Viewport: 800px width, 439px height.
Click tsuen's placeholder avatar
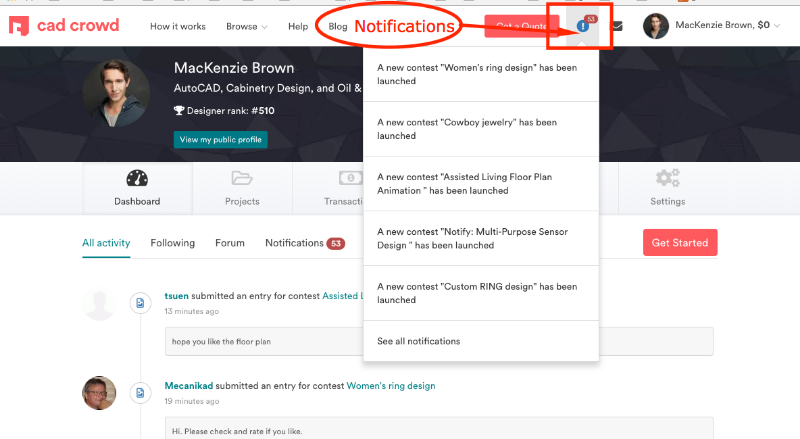99,303
